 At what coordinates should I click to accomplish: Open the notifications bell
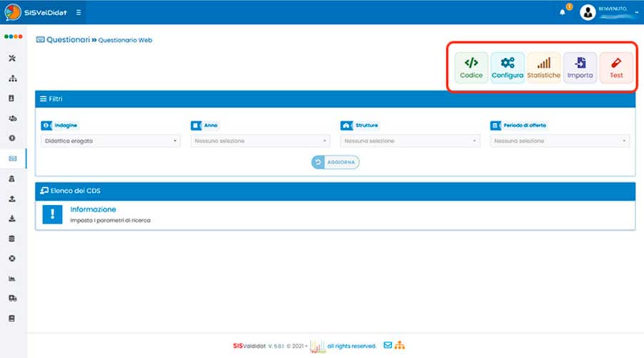pos(562,12)
